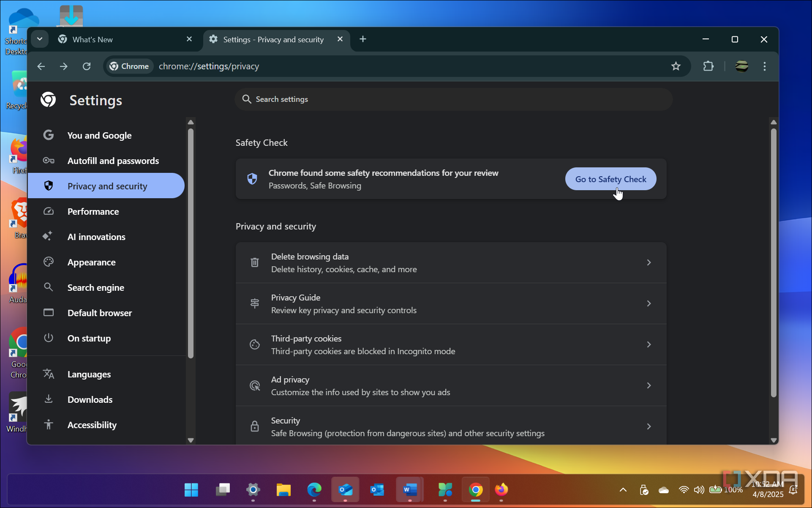The image size is (812, 508).
Task: Click the back navigation arrow
Action: pos(41,66)
